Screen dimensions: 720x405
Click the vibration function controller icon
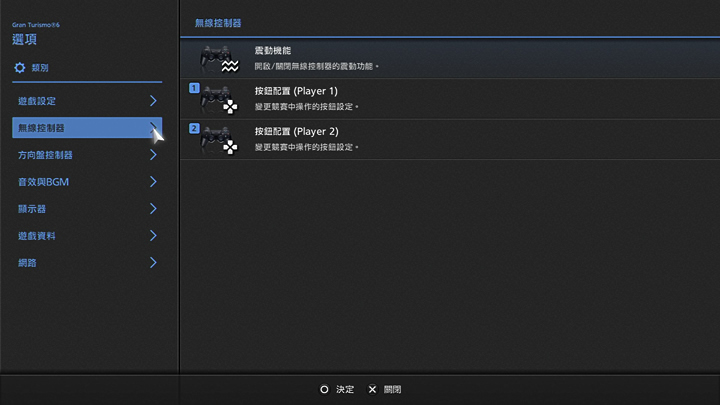[x=219, y=59]
